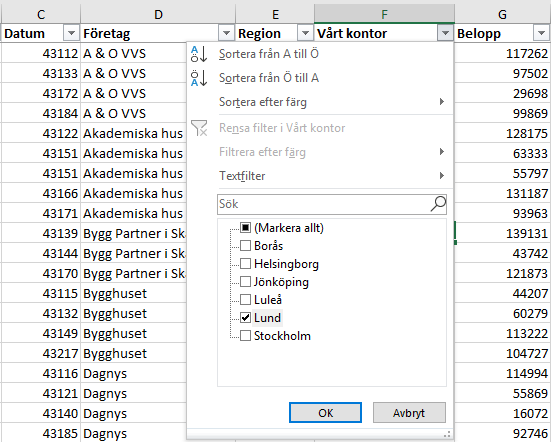Click the clear filter funnel icon
The width and height of the screenshot is (551, 442).
[x=199, y=128]
